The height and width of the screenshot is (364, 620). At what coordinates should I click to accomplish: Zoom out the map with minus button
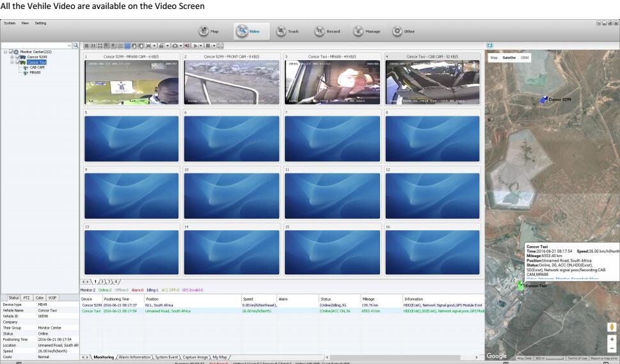point(612,348)
